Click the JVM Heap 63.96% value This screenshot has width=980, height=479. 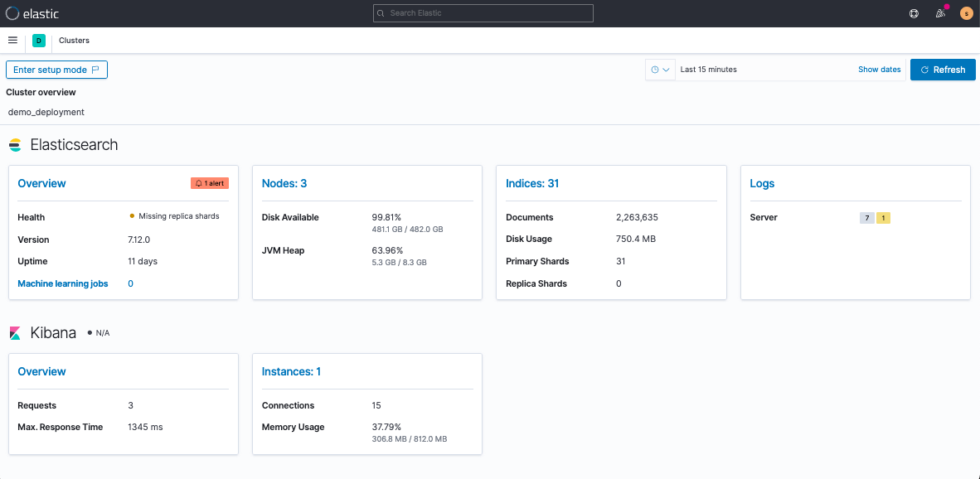click(x=387, y=250)
